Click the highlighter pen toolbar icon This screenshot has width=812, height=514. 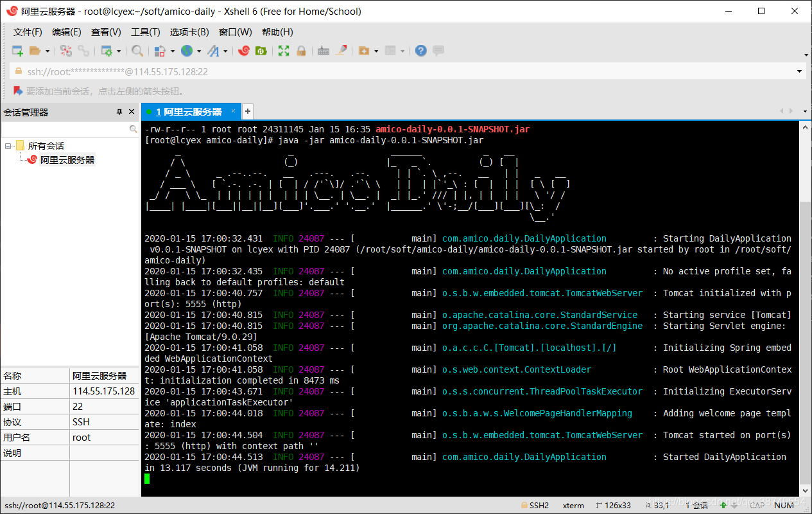(341, 51)
